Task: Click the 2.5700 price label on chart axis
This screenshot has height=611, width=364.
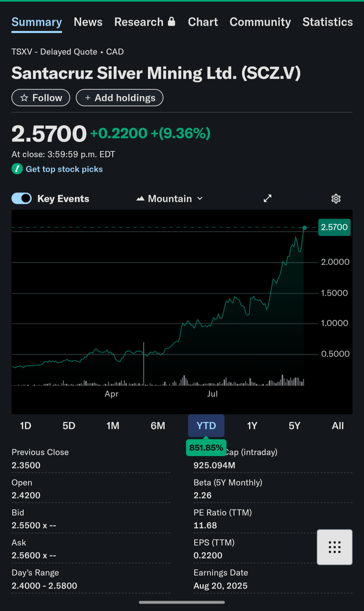Action: tap(334, 227)
